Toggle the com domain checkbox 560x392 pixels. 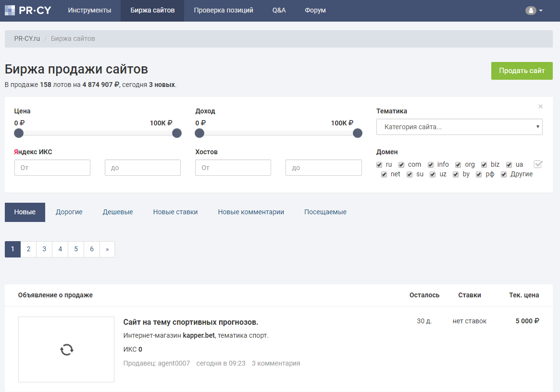coord(401,165)
